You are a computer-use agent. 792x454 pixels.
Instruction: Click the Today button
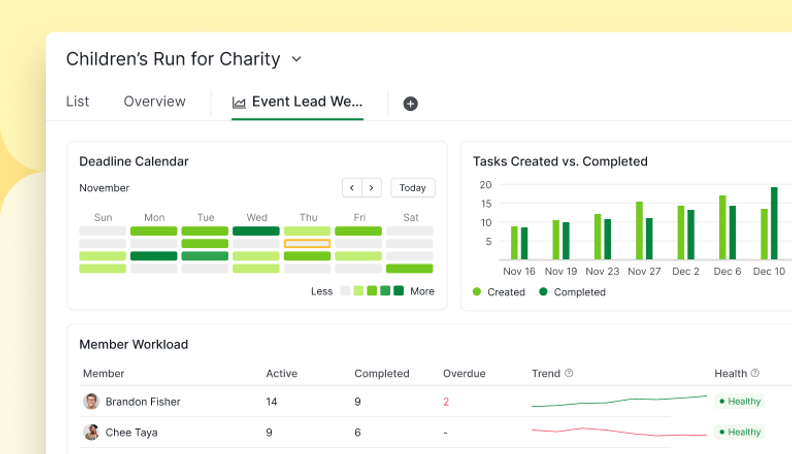point(413,188)
